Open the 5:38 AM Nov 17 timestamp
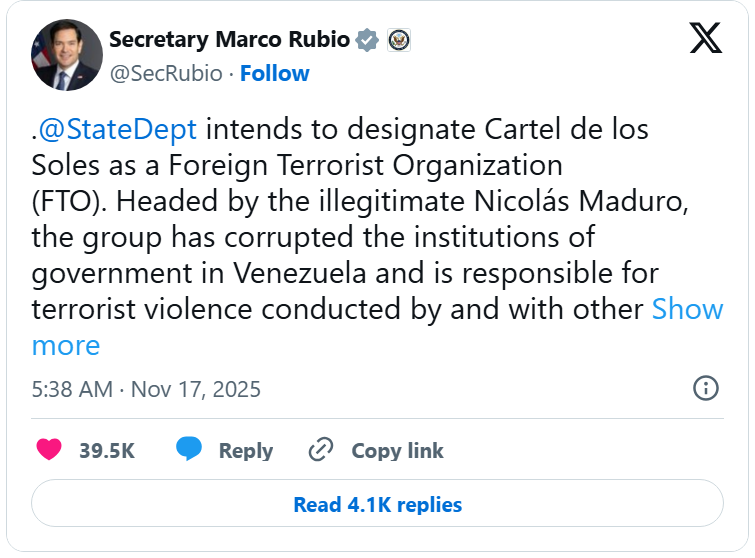 pyautogui.click(x=146, y=389)
